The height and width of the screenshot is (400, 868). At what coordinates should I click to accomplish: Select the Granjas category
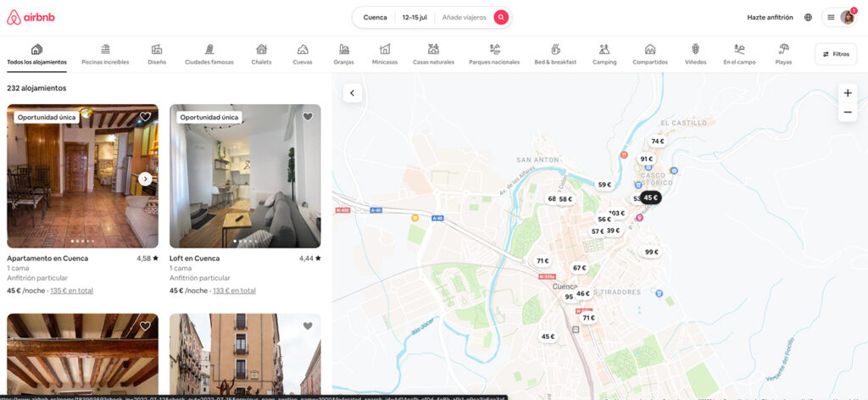[x=344, y=55]
